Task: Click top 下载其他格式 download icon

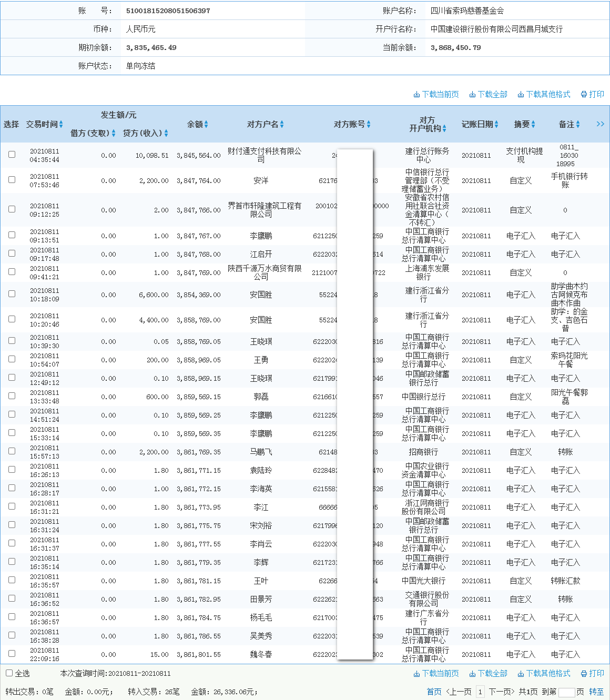Action: (521, 95)
